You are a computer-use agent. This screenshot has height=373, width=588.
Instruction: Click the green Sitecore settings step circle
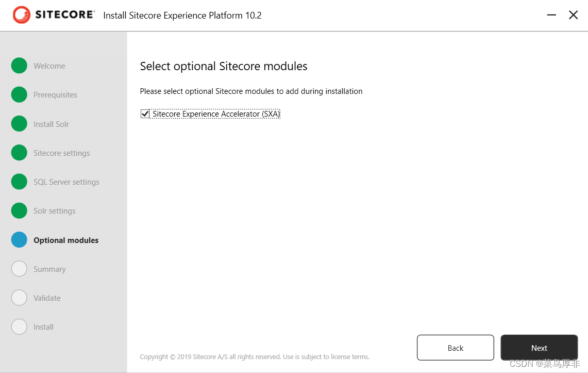[x=19, y=153]
